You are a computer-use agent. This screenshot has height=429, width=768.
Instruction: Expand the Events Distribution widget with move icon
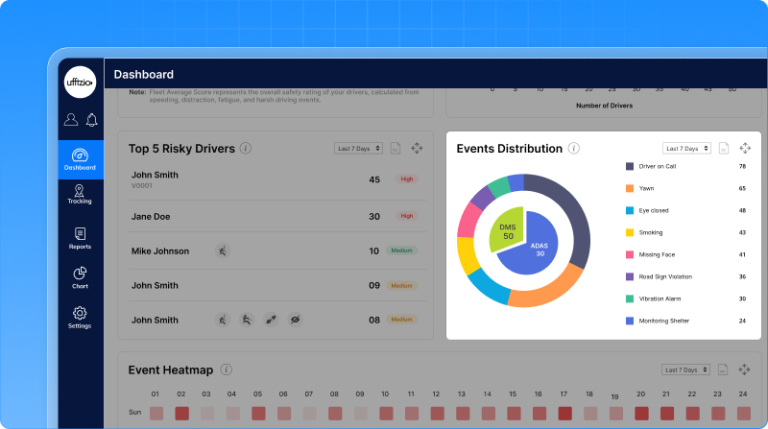pos(745,148)
